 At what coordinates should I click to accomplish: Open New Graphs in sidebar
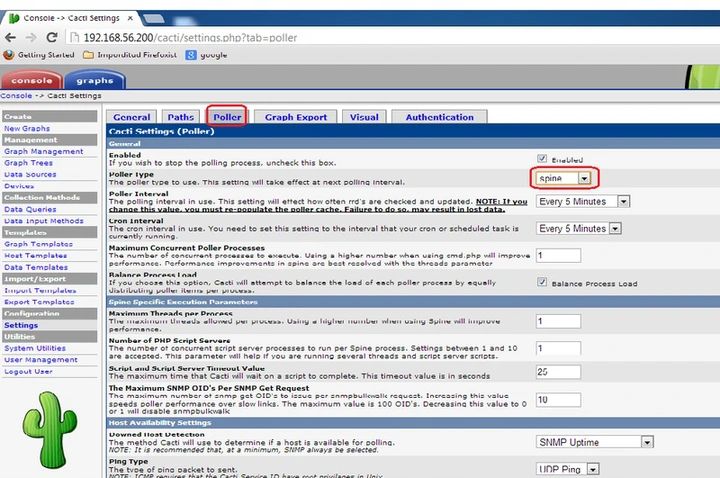coord(27,129)
